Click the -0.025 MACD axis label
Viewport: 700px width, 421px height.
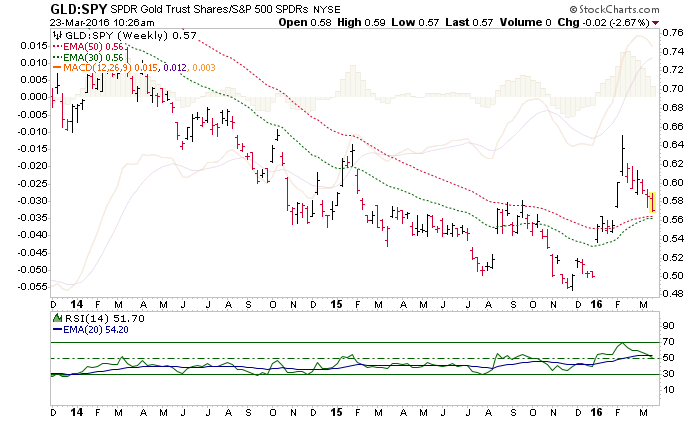pyautogui.click(x=33, y=183)
